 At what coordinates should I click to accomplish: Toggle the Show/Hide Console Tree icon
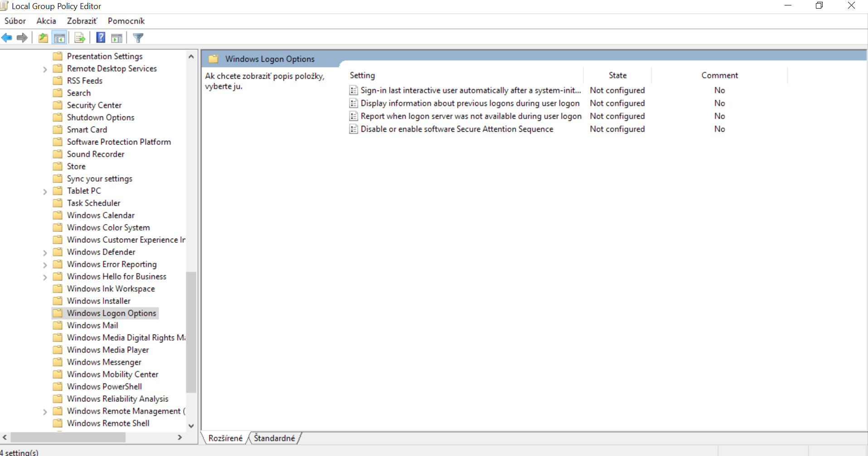pos(59,38)
